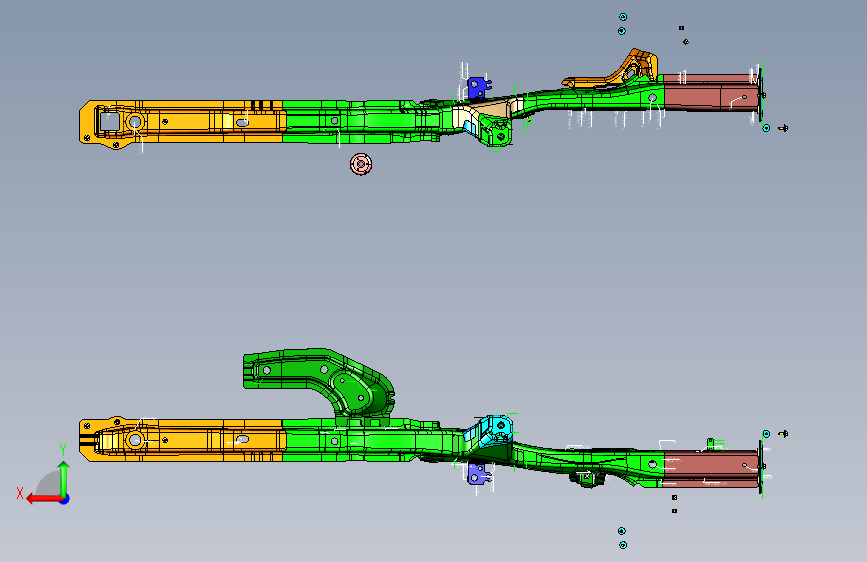Select the cyan bracket on the lower rail
867x562 pixels.
coord(494,431)
